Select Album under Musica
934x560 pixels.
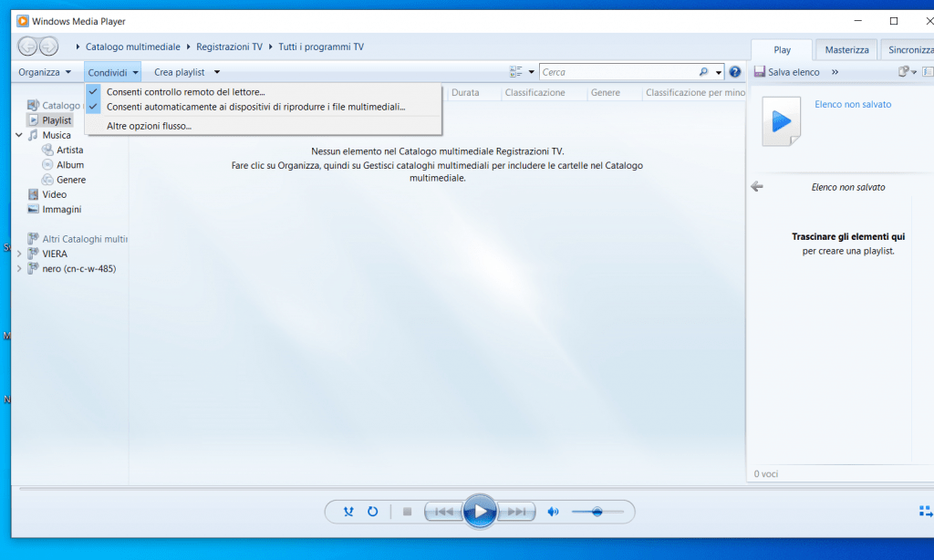(x=69, y=165)
